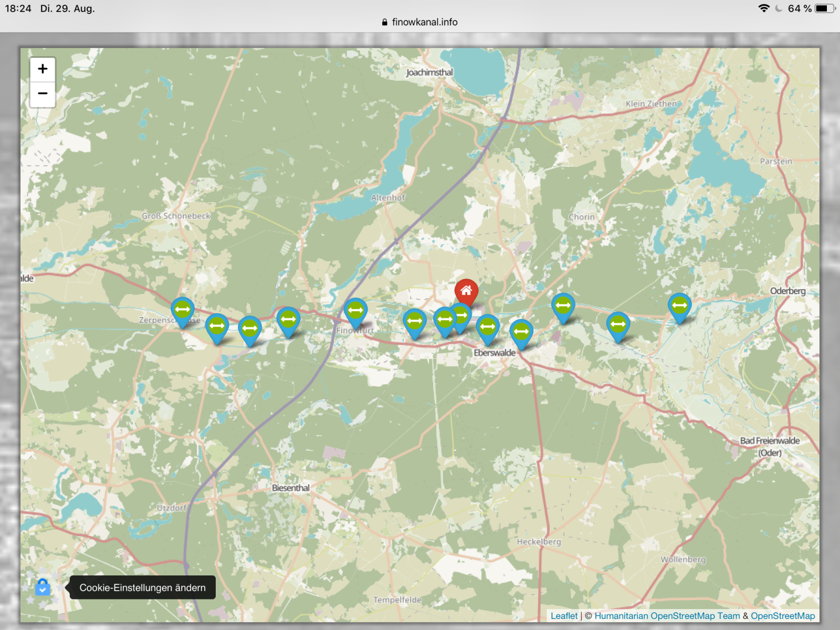Tap the Bad Freienwalde (Oder) map label
The width and height of the screenshot is (840, 630).
770,446
